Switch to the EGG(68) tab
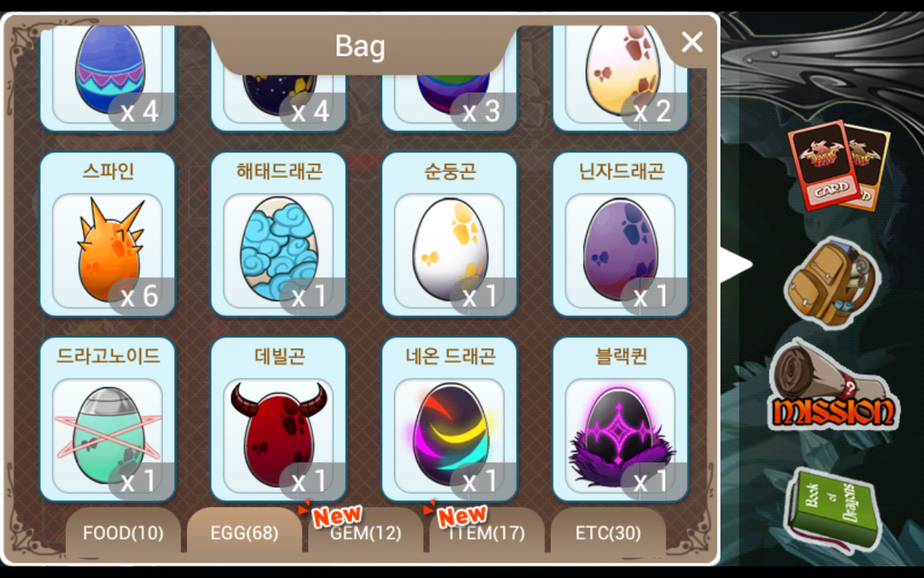This screenshot has width=924, height=578. click(x=244, y=533)
